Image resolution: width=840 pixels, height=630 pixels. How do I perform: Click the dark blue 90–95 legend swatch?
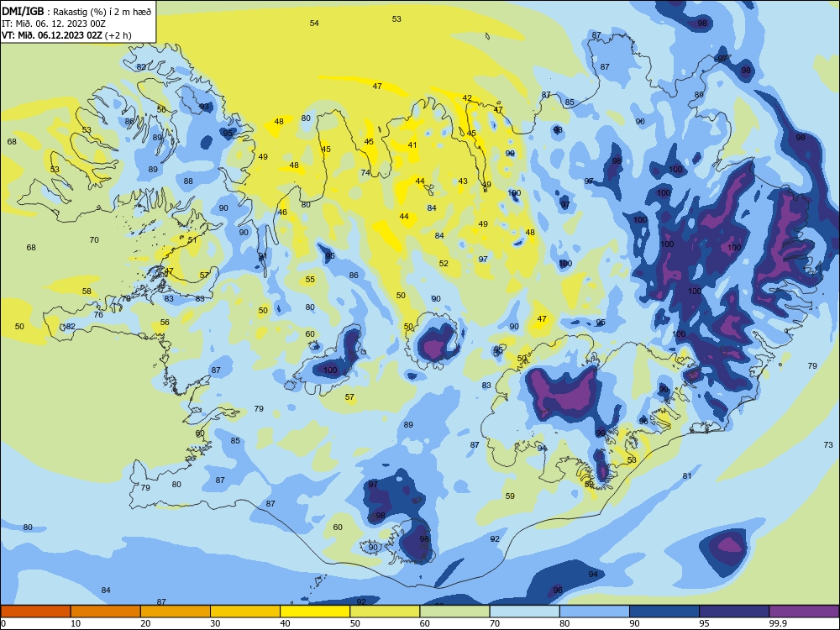click(664, 612)
